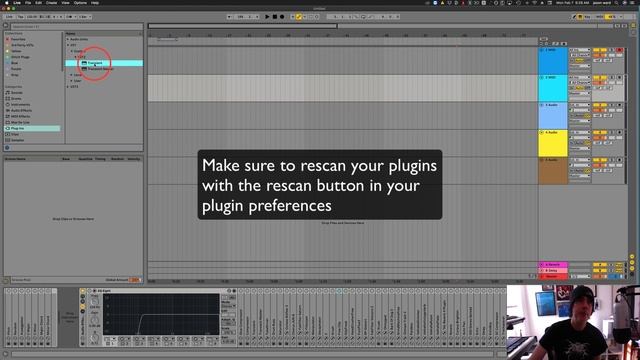Click the Tap tempo button
This screenshot has width=640, height=360.
[x=20, y=17]
